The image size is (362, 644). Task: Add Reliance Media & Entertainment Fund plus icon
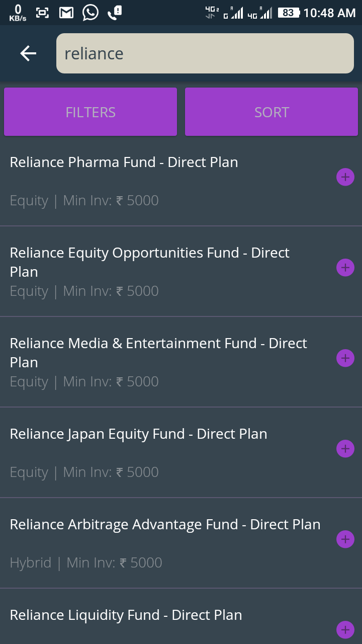(345, 358)
